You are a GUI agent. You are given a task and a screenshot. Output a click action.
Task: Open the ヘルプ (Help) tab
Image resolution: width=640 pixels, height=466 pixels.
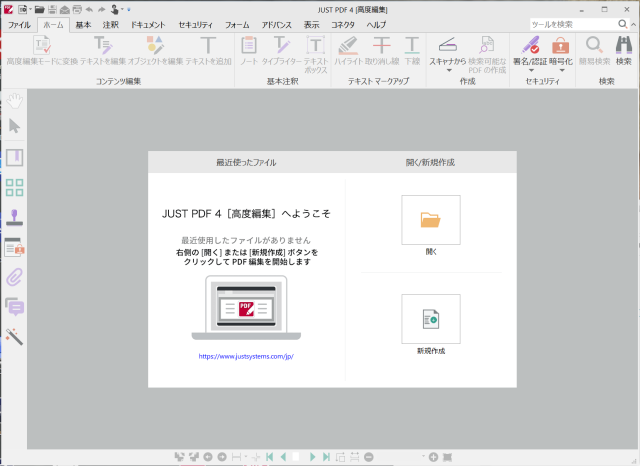(x=376, y=25)
